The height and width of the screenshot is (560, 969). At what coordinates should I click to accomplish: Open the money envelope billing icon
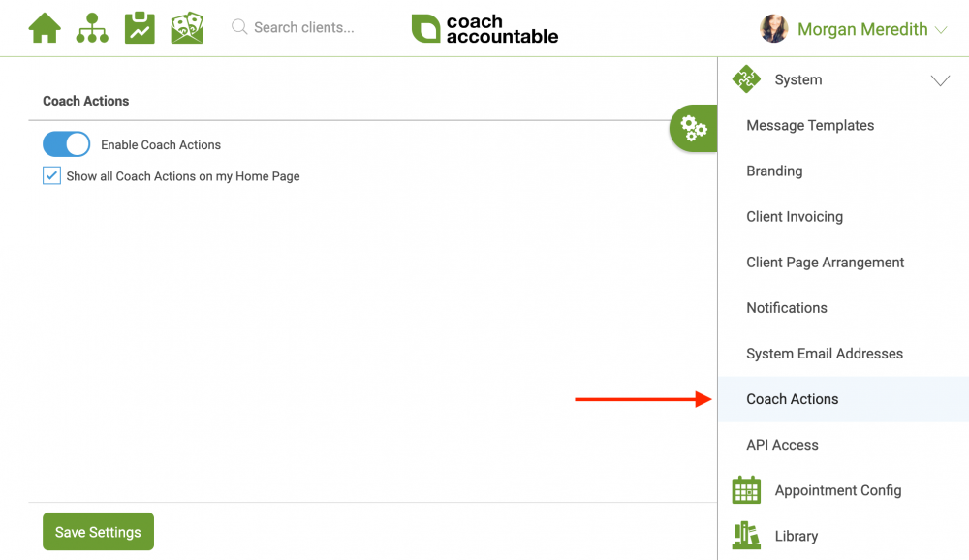point(187,28)
